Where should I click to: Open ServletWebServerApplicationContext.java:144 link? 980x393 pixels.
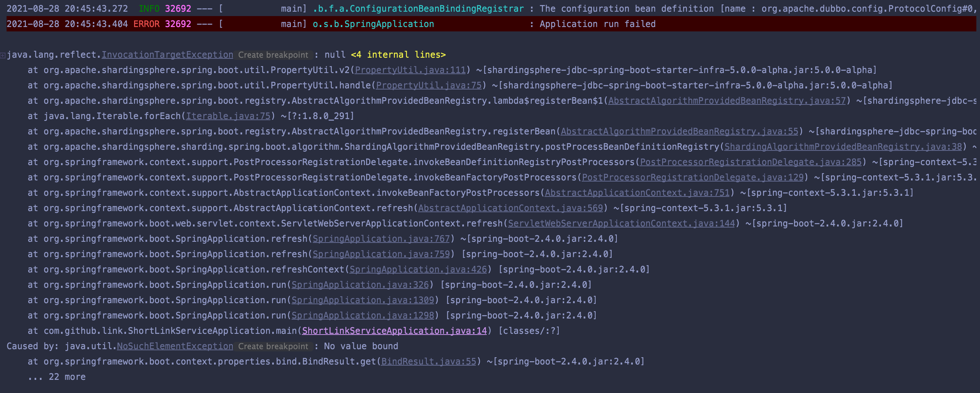[x=622, y=223]
